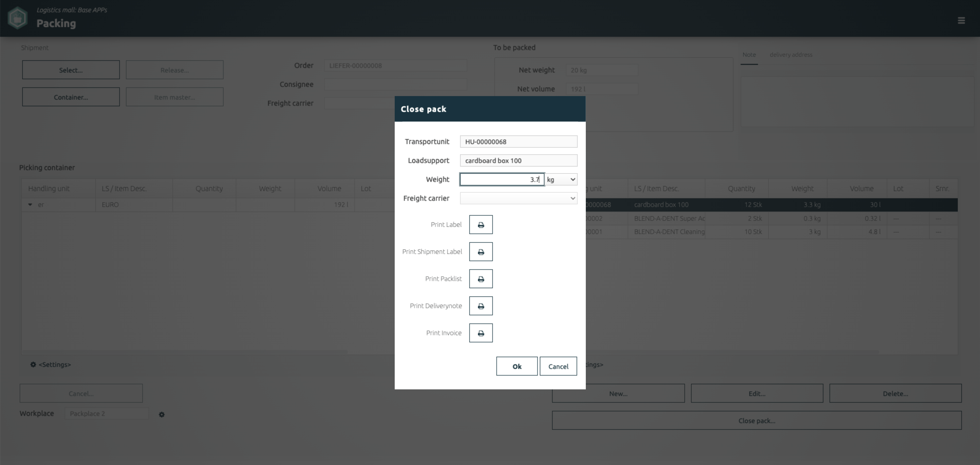Select the BLEND-A-DENT Cleaning row
This screenshot has height=465, width=980.
pos(772,232)
